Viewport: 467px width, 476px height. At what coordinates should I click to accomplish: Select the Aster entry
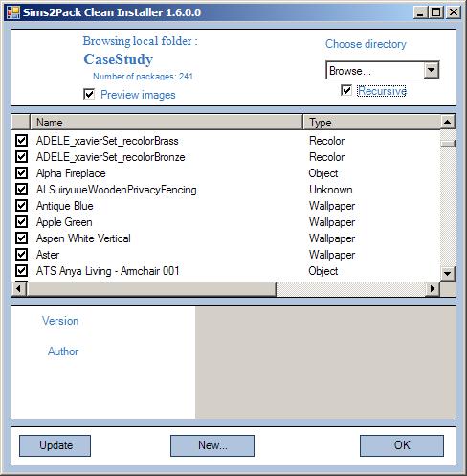click(48, 255)
